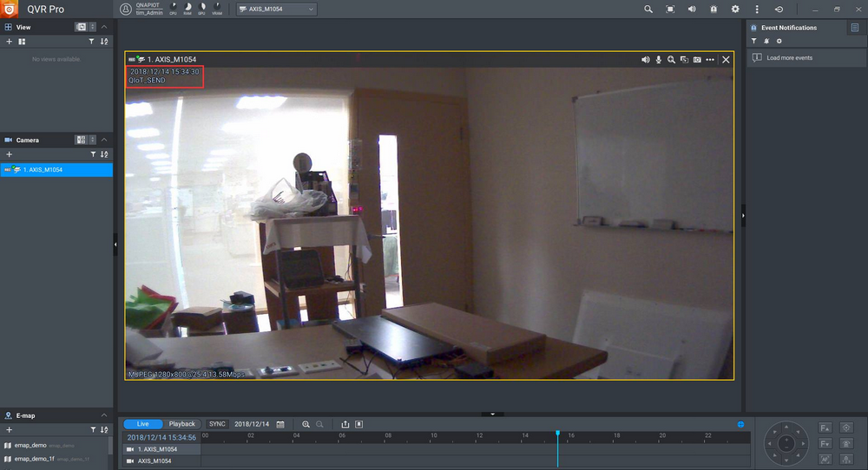Open the alarm notification icon in top bar
Viewport: 868px width, 470px height.
point(713,9)
